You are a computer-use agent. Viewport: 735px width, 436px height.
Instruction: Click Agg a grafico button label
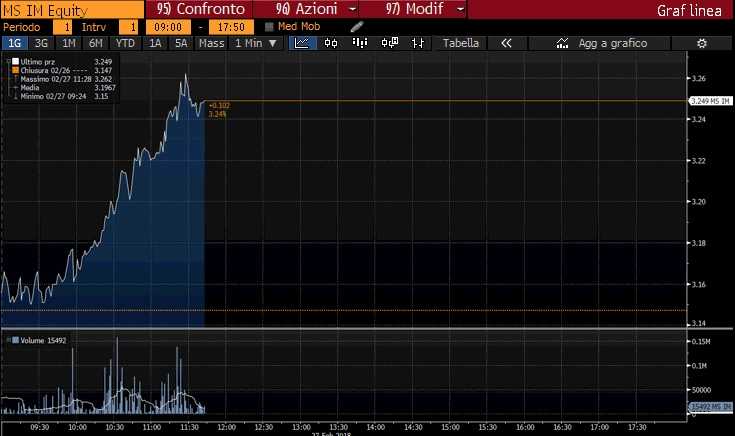[613, 43]
